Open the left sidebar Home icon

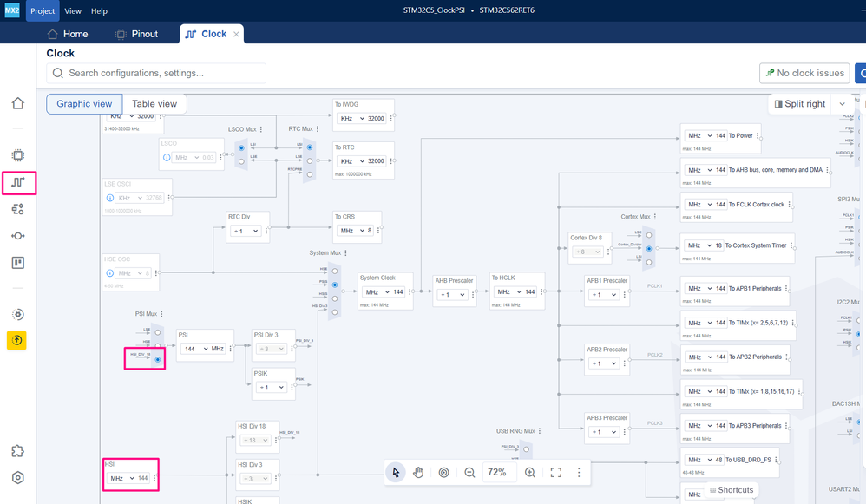tap(18, 103)
